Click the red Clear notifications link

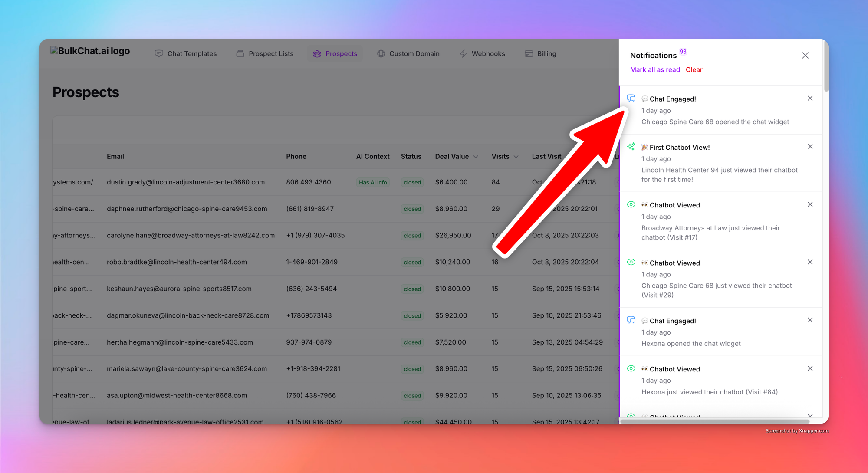(694, 70)
